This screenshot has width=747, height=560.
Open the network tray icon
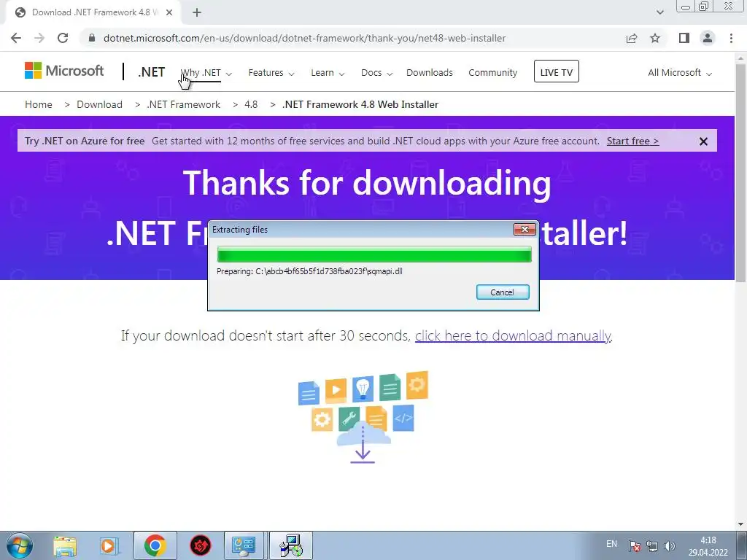tap(651, 546)
